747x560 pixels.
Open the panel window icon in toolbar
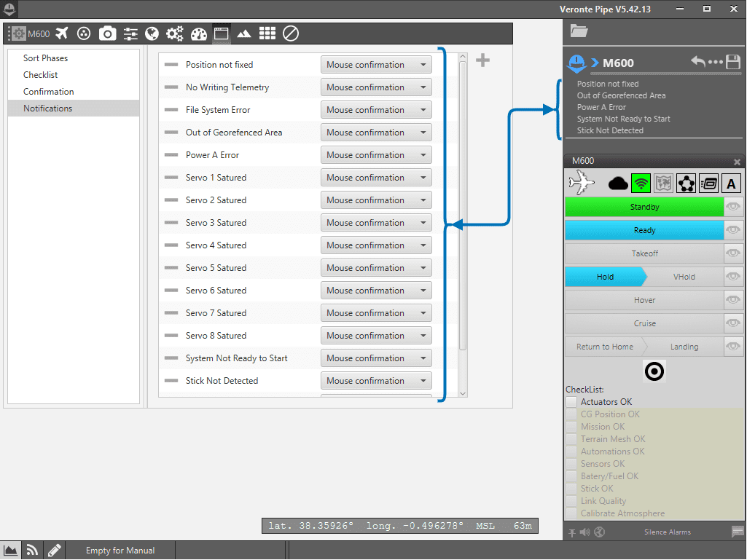(x=221, y=33)
